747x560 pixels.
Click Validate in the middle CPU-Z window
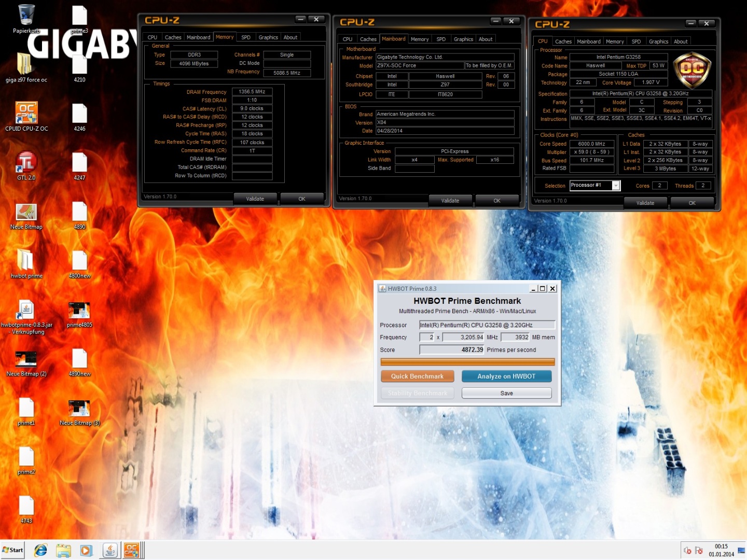pyautogui.click(x=450, y=201)
